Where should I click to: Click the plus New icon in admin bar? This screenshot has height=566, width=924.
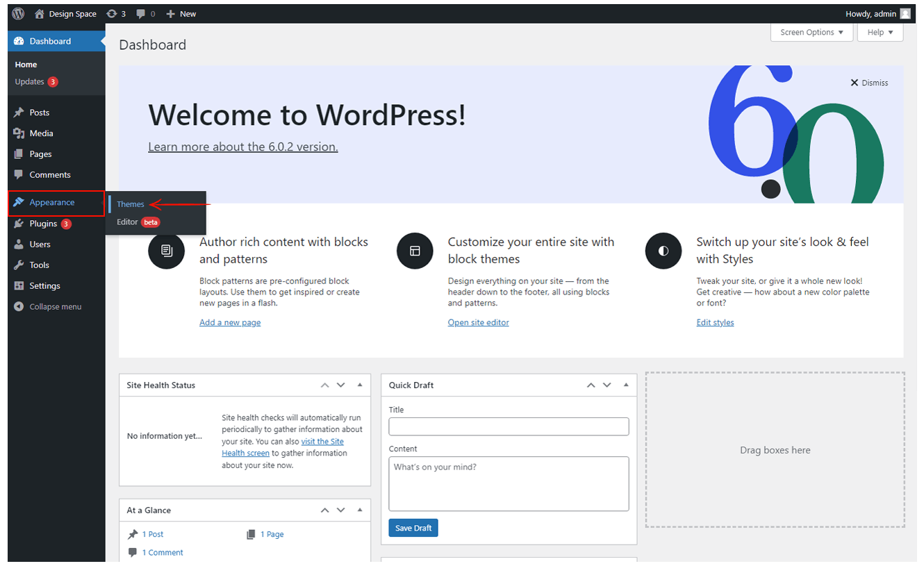pos(170,13)
